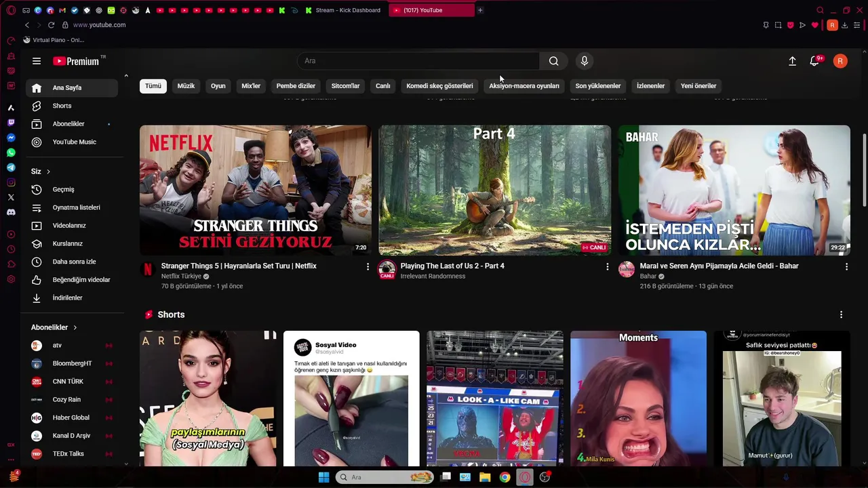Open İndirilenler in sidebar

pyautogui.click(x=72, y=298)
